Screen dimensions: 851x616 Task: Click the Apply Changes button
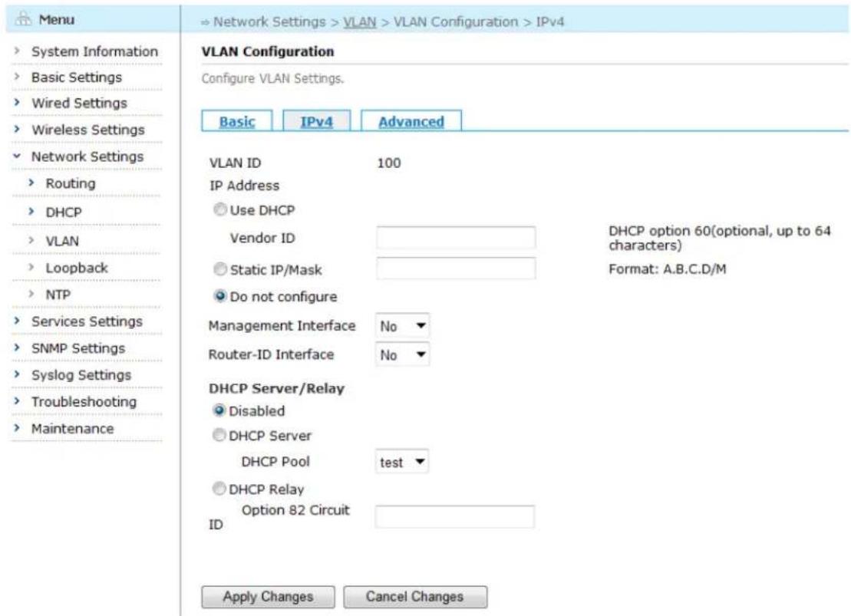268,597
